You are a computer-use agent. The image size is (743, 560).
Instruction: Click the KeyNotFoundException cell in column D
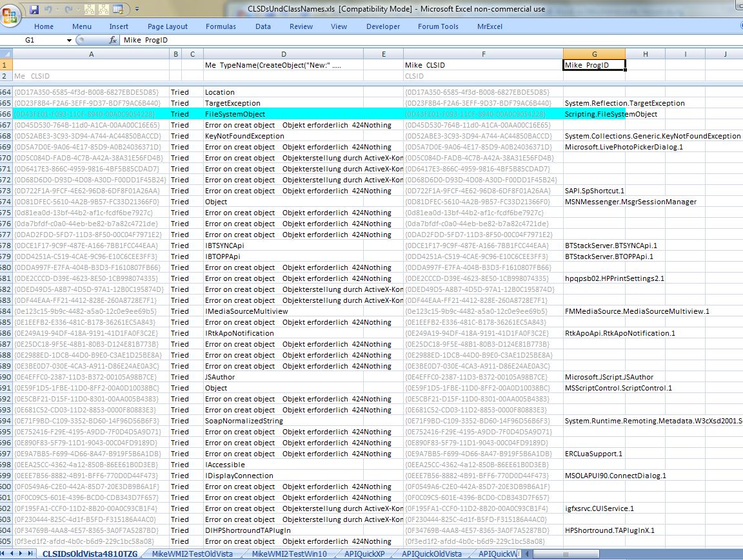283,136
